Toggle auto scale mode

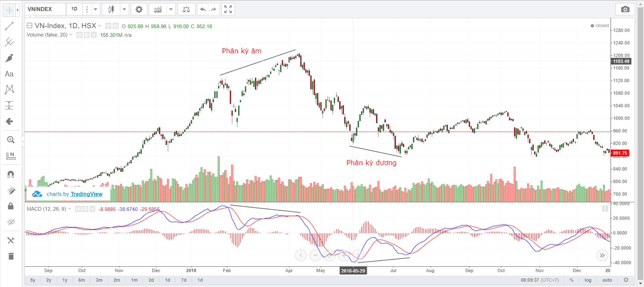tap(607, 280)
